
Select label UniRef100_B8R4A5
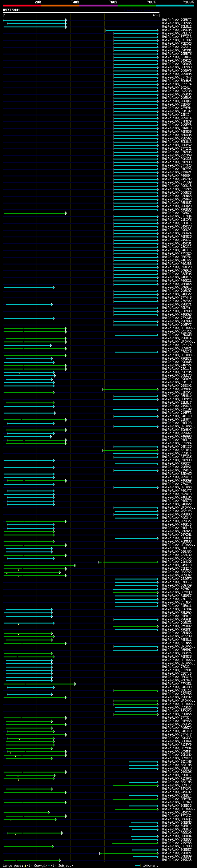pos(176,135)
